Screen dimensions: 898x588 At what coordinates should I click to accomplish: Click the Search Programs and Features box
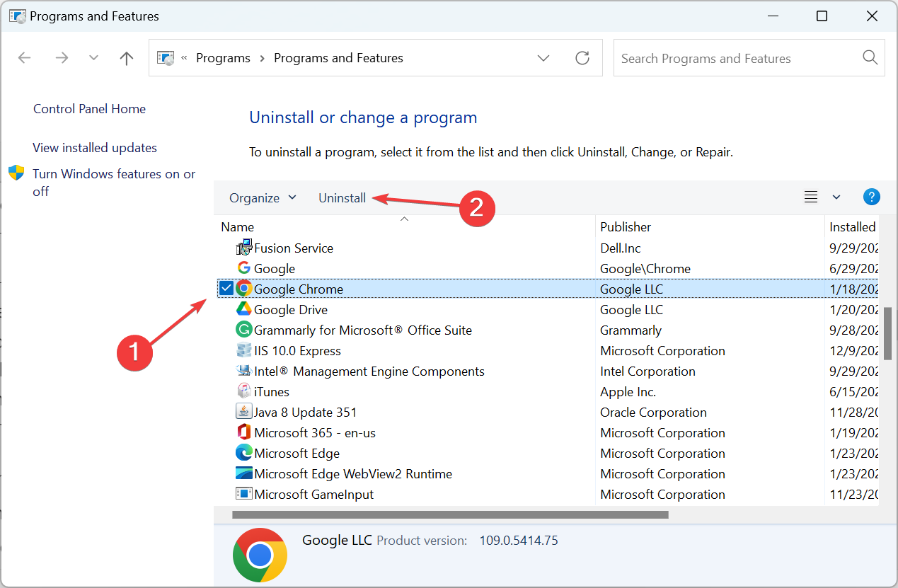pyautogui.click(x=749, y=58)
